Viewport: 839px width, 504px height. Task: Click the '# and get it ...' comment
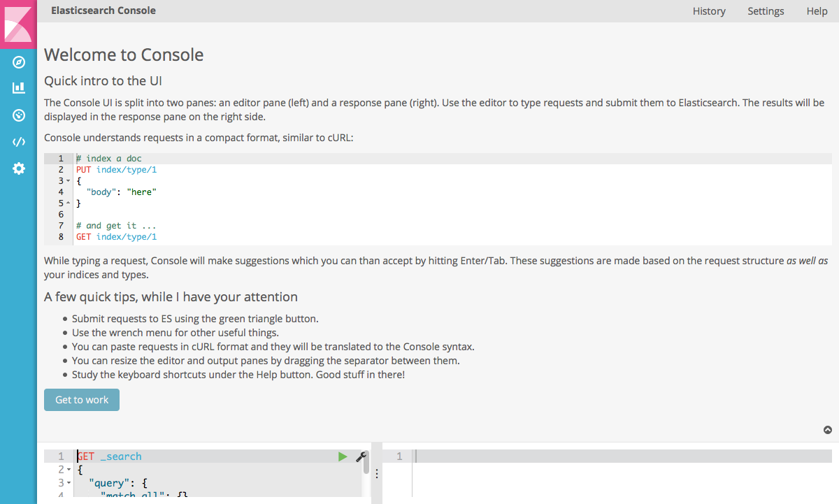(x=116, y=226)
